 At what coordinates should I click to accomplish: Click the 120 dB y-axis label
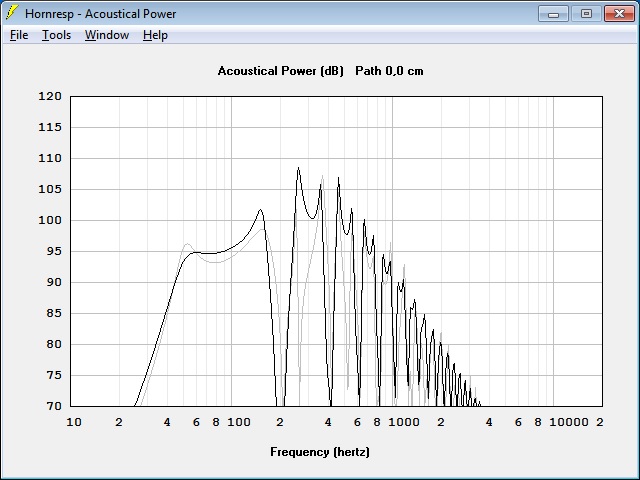pyautogui.click(x=50, y=96)
